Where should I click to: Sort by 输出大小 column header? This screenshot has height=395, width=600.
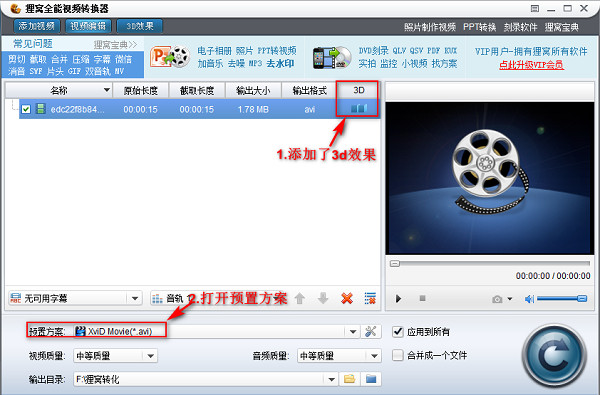(253, 91)
